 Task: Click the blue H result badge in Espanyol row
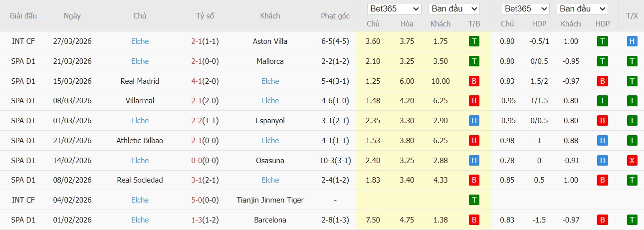click(x=474, y=121)
